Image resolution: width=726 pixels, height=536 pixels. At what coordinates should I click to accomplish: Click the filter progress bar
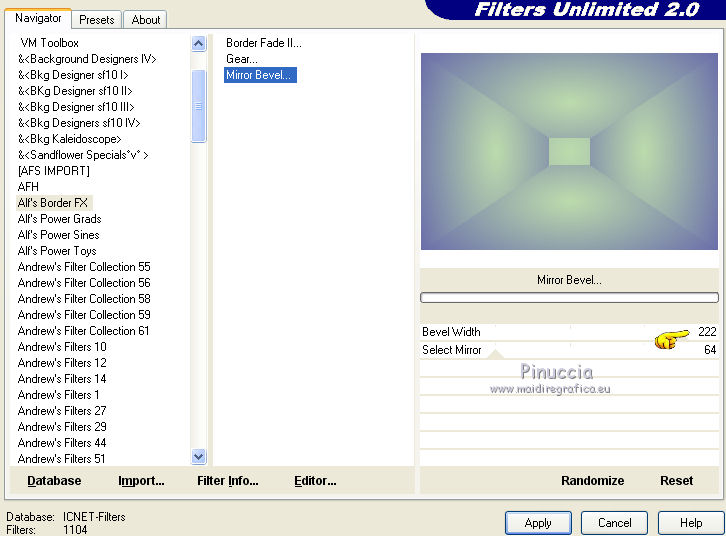pyautogui.click(x=569, y=298)
